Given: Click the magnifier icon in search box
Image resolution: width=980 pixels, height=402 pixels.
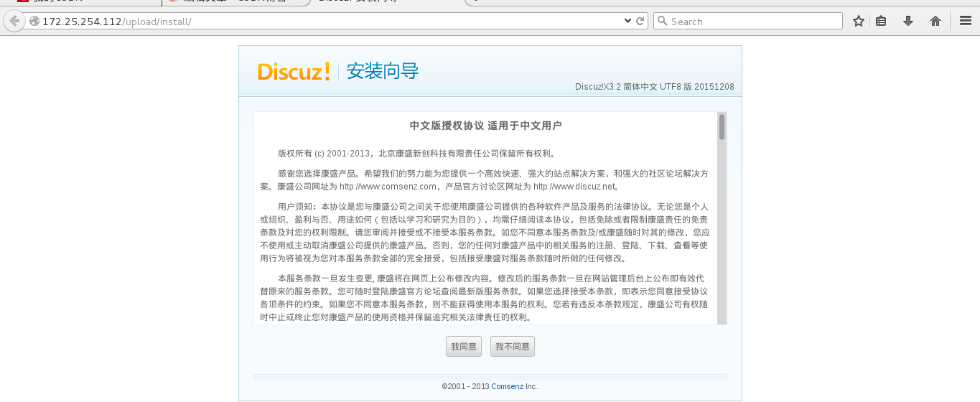Looking at the screenshot, I should click(x=663, y=22).
